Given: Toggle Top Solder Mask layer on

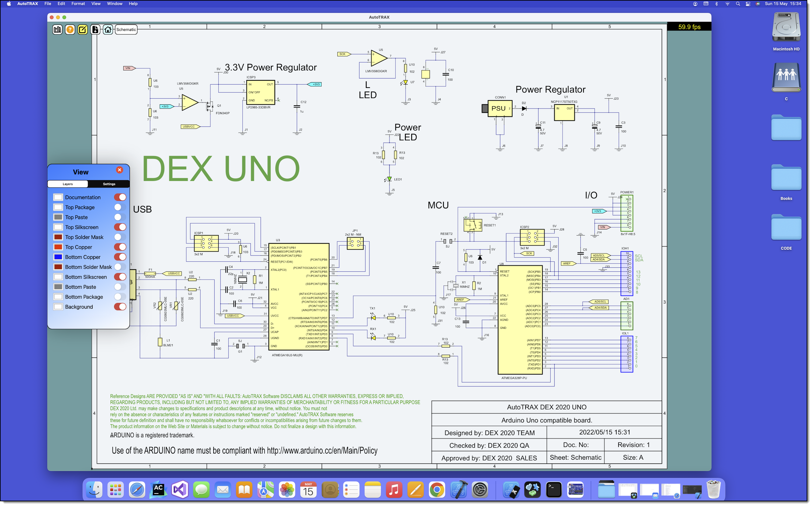Looking at the screenshot, I should 120,237.
